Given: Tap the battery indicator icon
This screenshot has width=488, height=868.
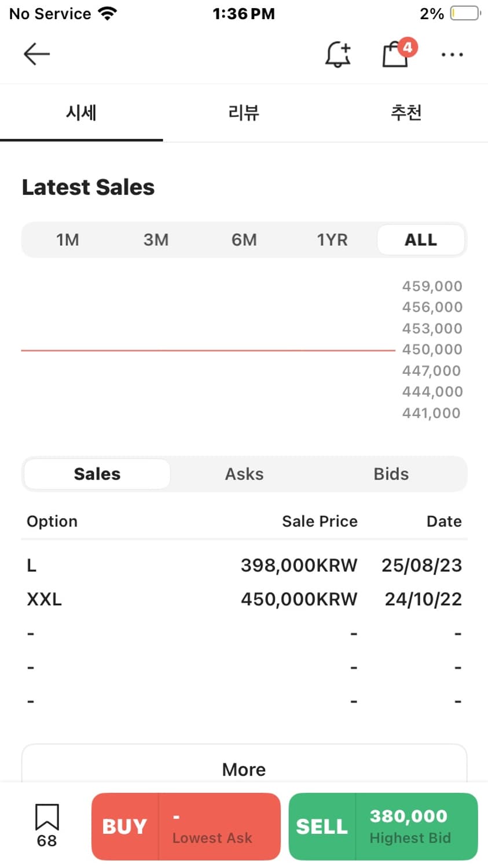Looking at the screenshot, I should point(465,13).
